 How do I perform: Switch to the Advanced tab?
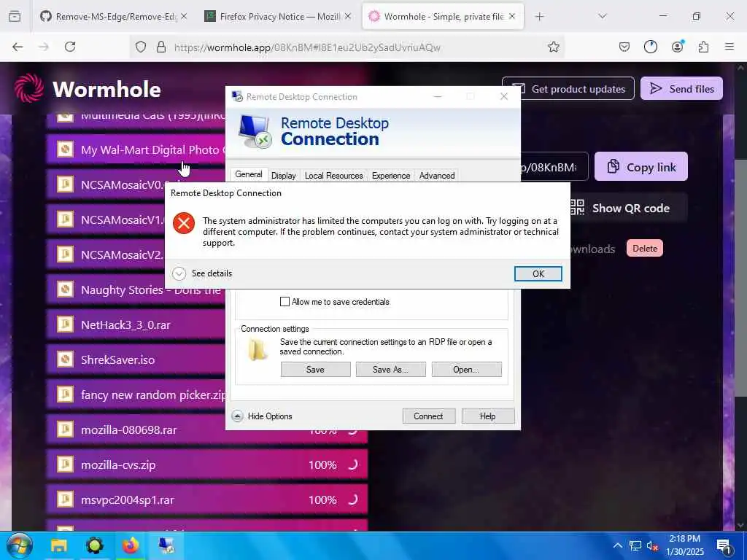[437, 176]
